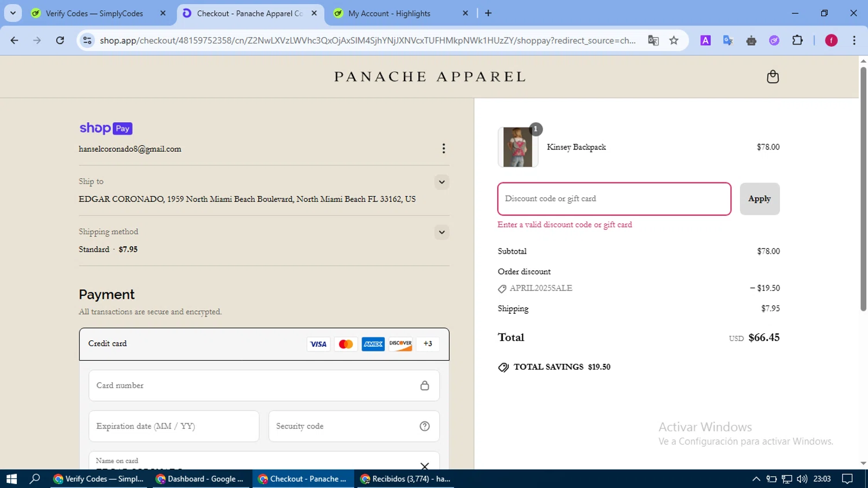Open the tab search dropdown arrow
Viewport: 868px width, 488px height.
coord(13,13)
